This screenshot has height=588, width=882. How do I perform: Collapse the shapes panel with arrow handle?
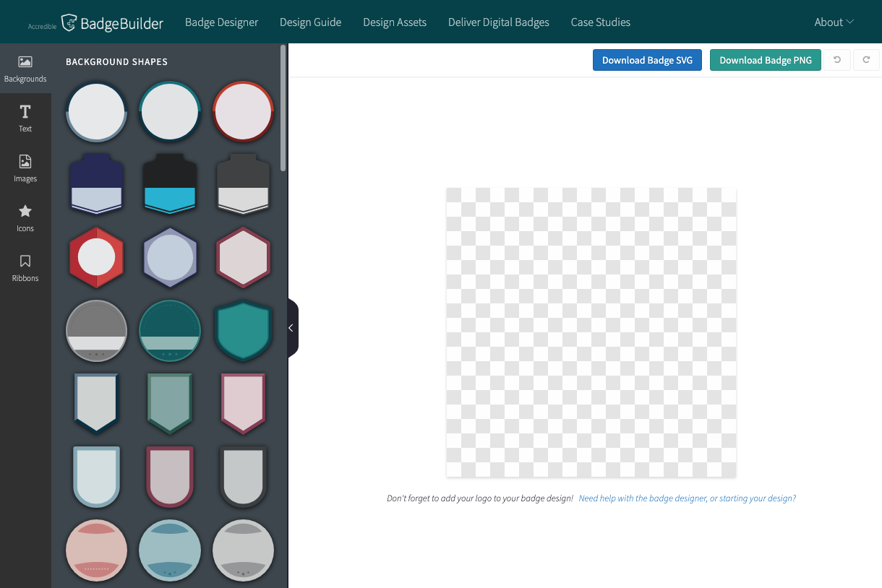click(x=292, y=328)
